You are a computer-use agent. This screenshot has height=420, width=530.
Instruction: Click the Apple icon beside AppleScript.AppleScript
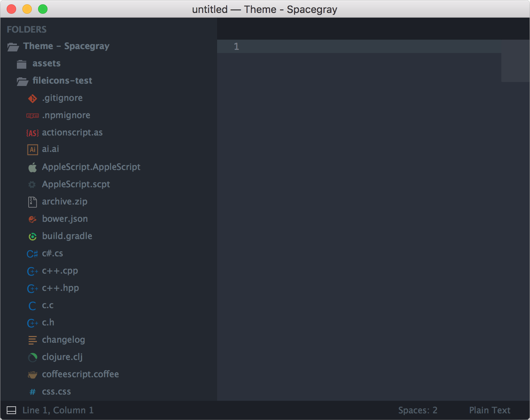tap(33, 168)
